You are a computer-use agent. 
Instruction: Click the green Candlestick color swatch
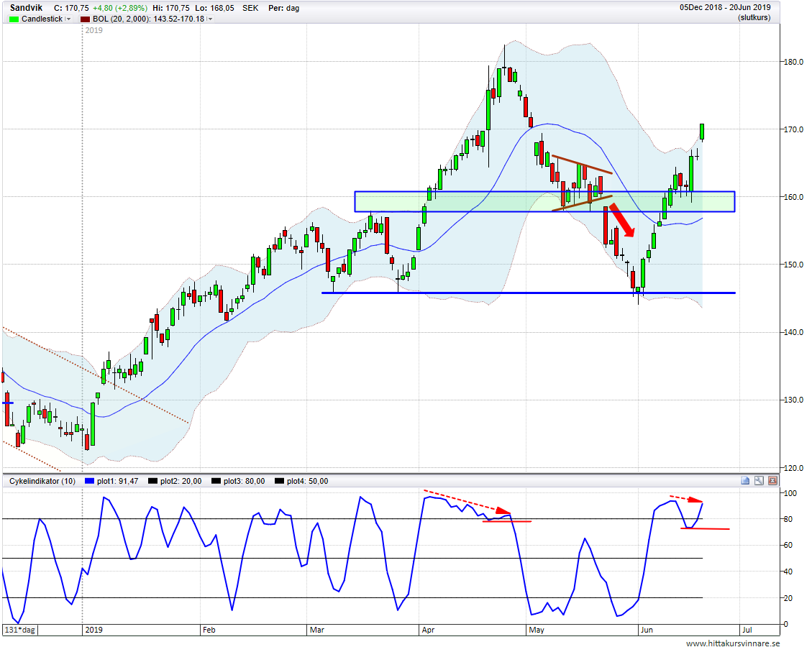coord(14,19)
